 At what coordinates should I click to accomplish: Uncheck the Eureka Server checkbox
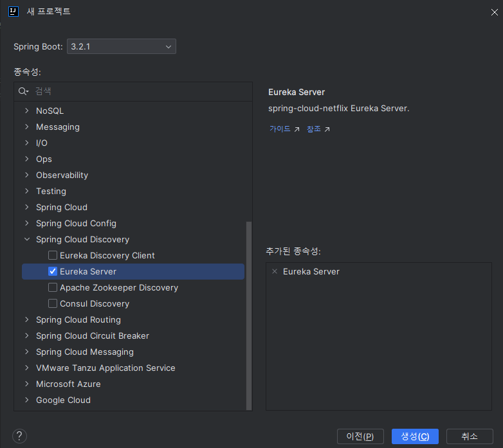tap(53, 271)
